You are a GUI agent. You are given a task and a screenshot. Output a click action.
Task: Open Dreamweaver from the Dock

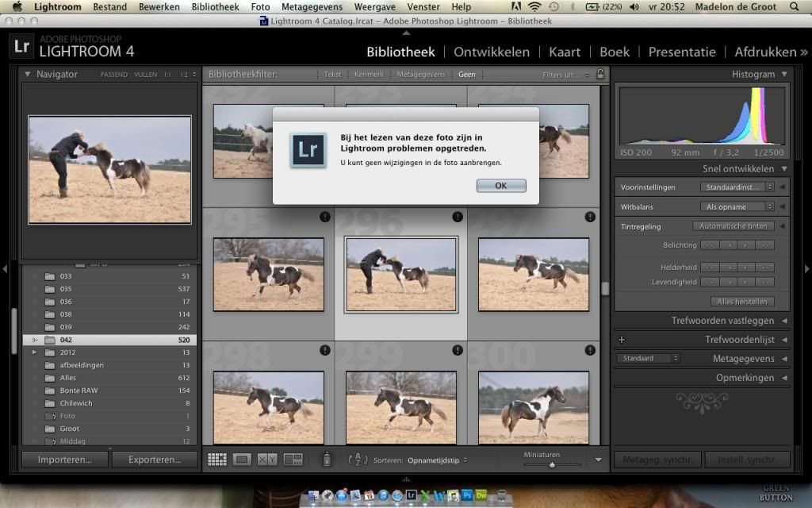pos(481,495)
